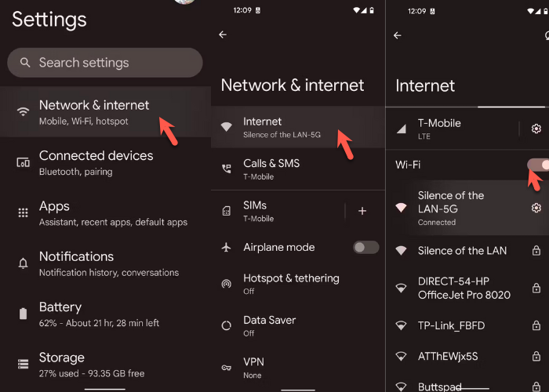The width and height of the screenshot is (549, 392).
Task: Open Calls & SMS settings
Action: tap(271, 169)
